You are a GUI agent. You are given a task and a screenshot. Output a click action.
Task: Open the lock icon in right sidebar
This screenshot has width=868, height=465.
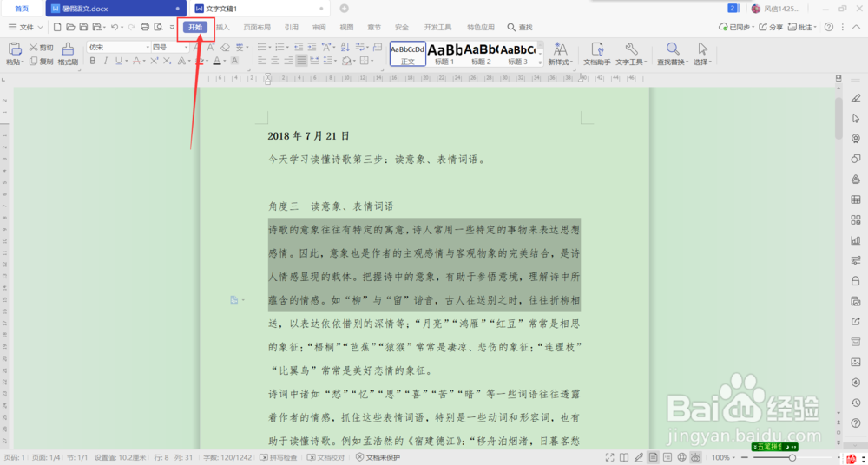coord(855,281)
